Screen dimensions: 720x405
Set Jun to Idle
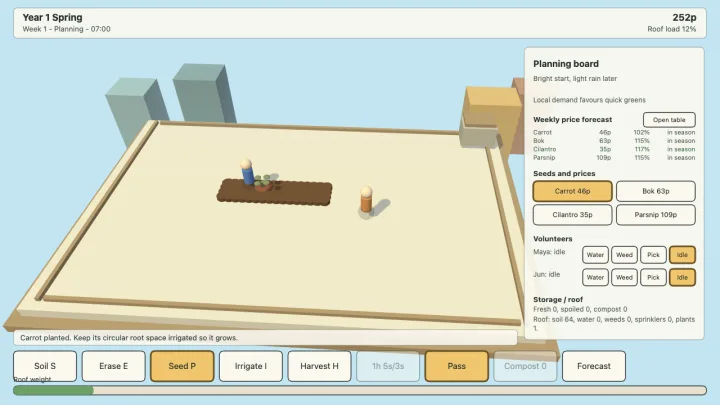tap(682, 277)
